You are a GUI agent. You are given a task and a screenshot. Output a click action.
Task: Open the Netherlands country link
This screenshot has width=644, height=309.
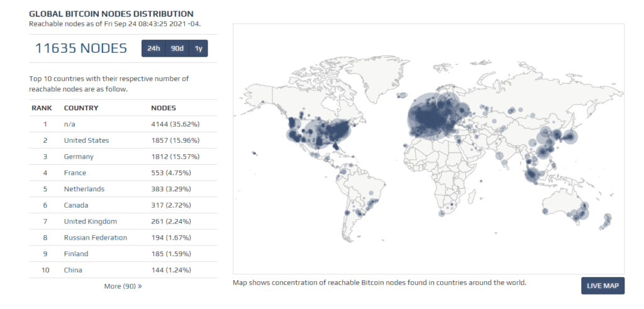click(x=84, y=189)
